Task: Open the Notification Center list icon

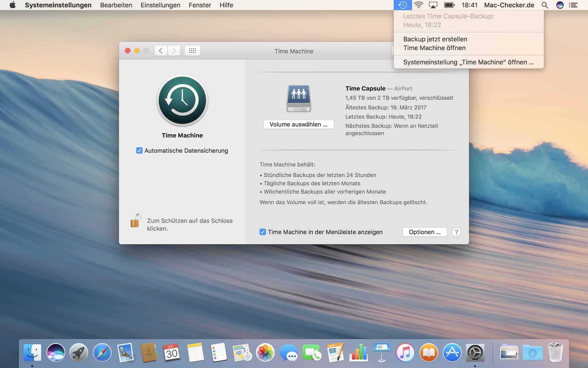Action: click(573, 5)
